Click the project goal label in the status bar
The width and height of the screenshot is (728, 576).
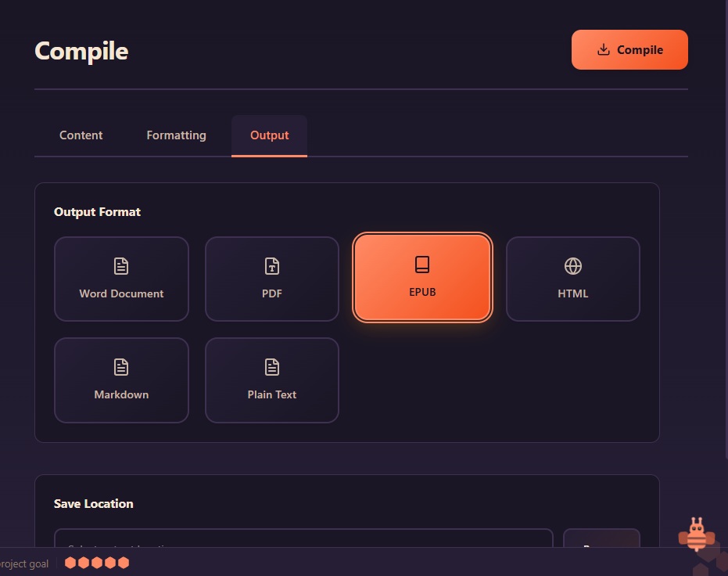pyautogui.click(x=24, y=563)
